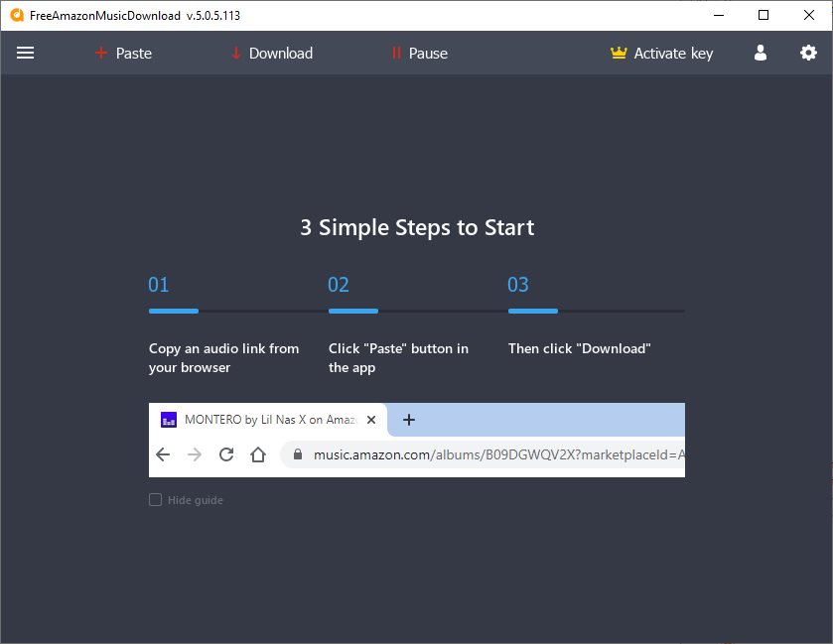The height and width of the screenshot is (644, 833).
Task: Close the FreeAmazonMusicDownload window
Action: pos(809,15)
